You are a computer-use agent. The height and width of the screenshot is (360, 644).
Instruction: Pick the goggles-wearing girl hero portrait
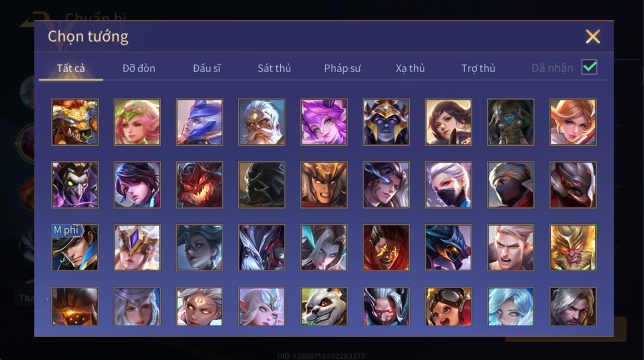coord(448,306)
